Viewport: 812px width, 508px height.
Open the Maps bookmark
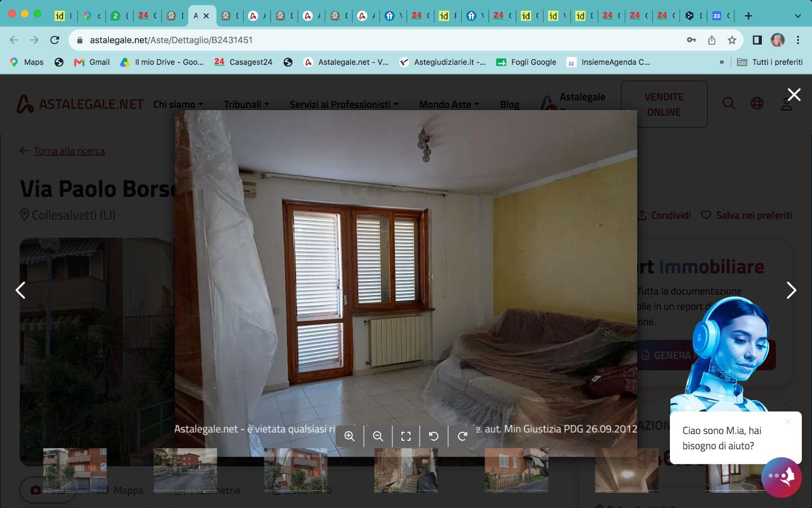(x=27, y=62)
